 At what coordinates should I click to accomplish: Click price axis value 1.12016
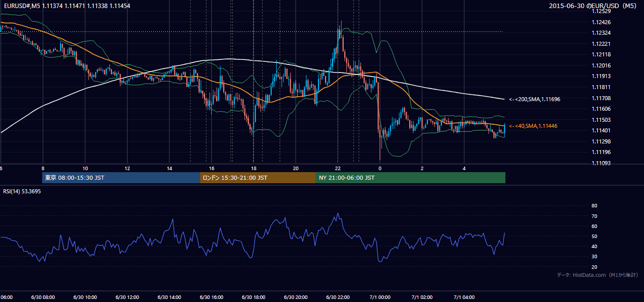tap(602, 65)
